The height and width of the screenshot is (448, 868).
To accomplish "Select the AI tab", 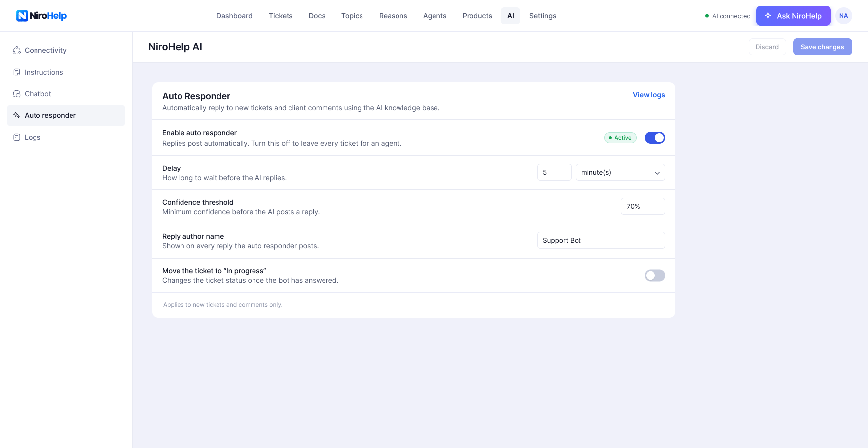I will (510, 16).
